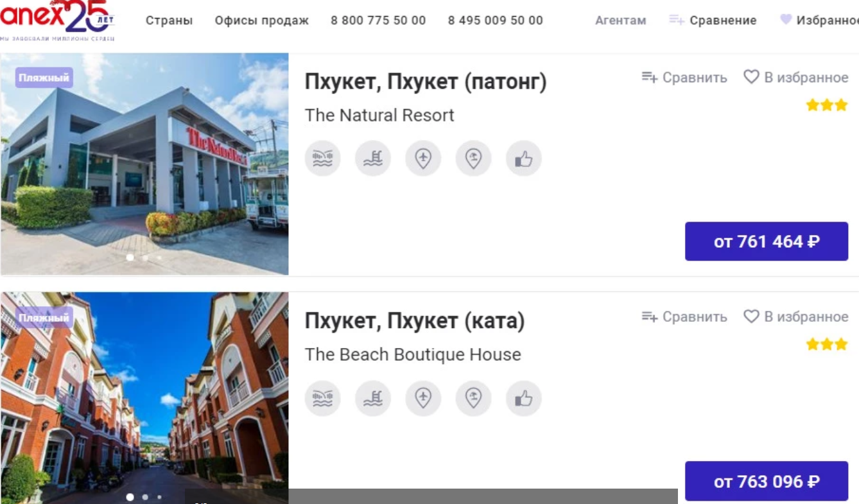This screenshot has width=859, height=504.
Task: Select the second dot on The Natural Resort photo
Action: [x=145, y=257]
